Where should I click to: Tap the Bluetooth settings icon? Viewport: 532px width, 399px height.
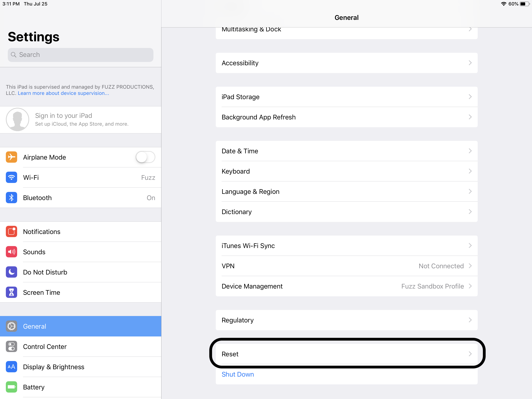tap(11, 198)
